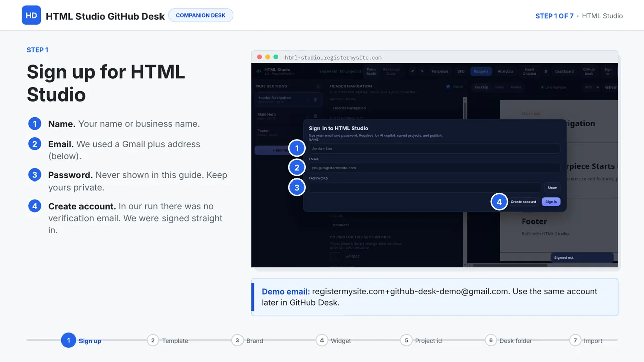Click the Section Name field Header Navigation

[x=393, y=108]
